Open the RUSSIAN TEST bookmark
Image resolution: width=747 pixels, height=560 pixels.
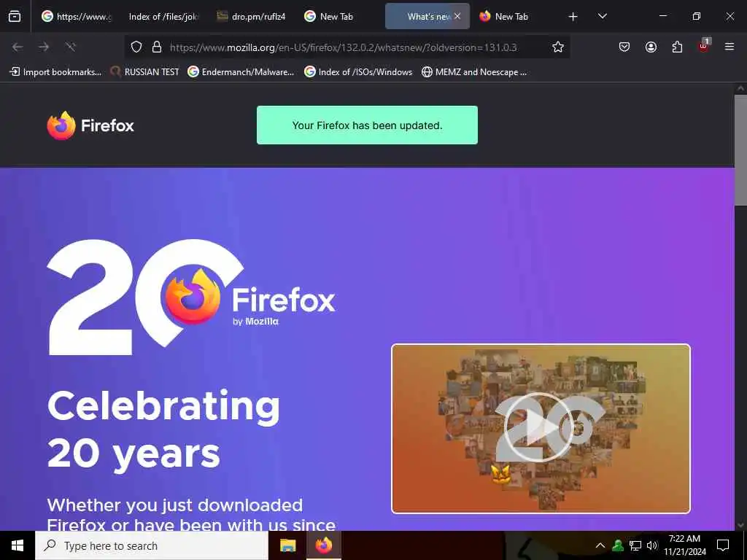click(145, 72)
